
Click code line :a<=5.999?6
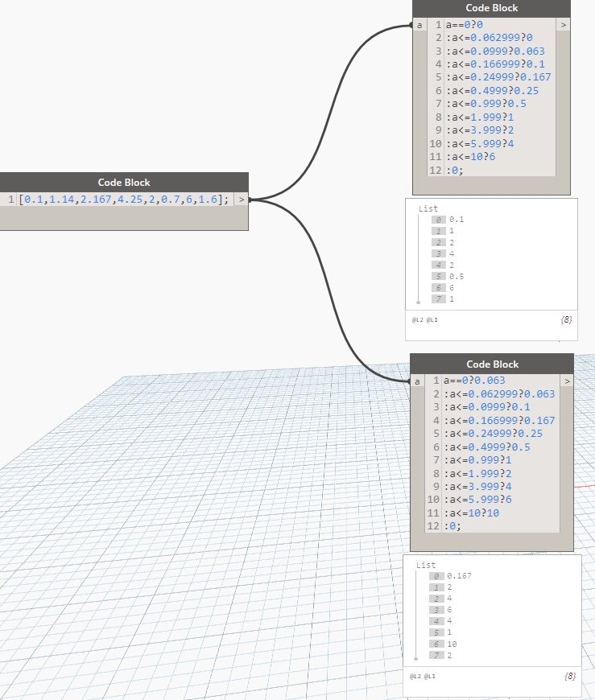tap(477, 500)
